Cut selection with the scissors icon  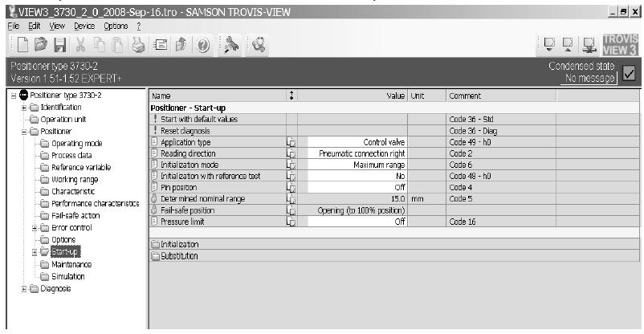[80, 44]
